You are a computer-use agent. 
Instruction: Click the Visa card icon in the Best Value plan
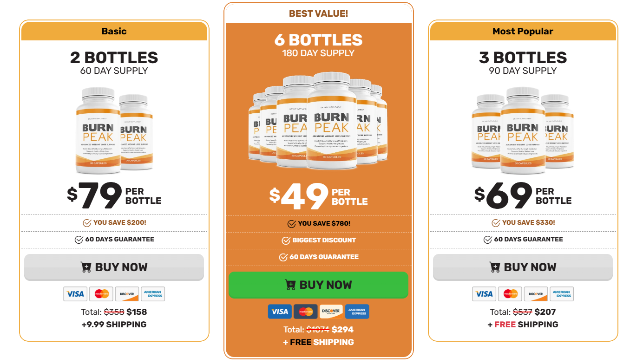[x=280, y=312]
